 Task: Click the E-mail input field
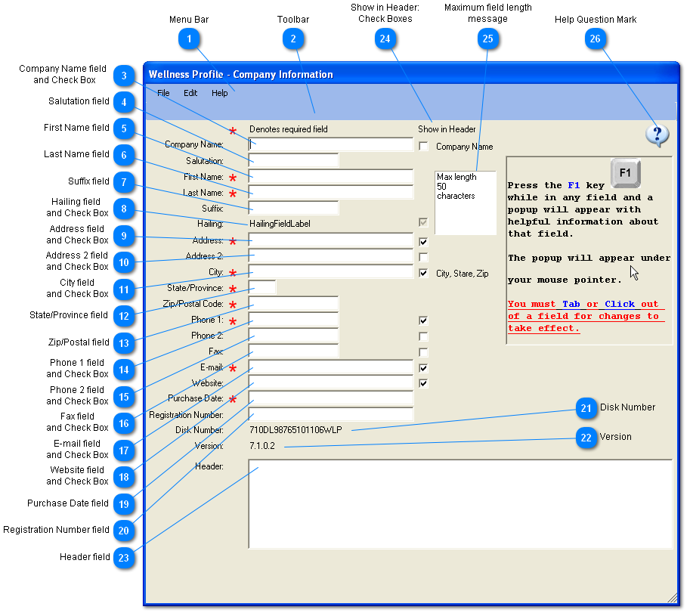331,367
